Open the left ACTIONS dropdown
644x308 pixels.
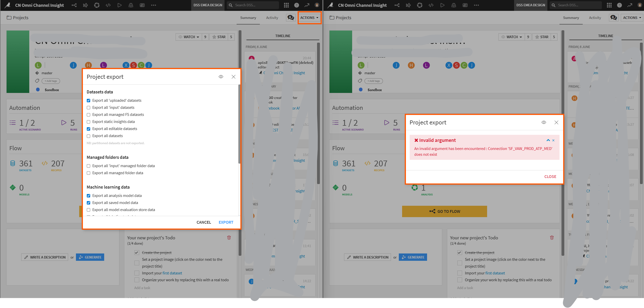309,18
